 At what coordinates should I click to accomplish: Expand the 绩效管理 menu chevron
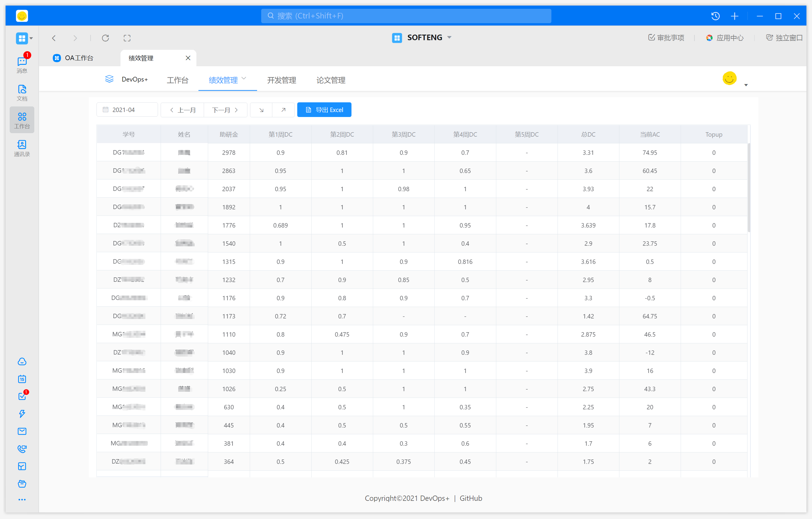[x=244, y=79]
